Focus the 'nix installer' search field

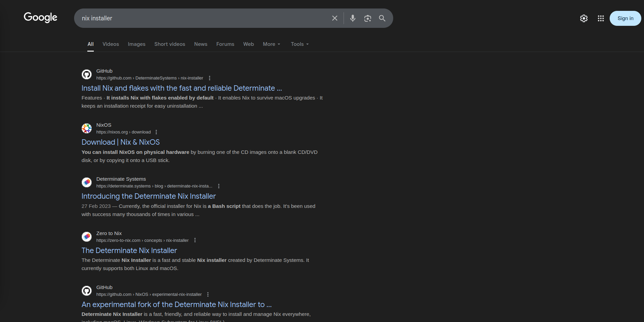pyautogui.click(x=204, y=18)
